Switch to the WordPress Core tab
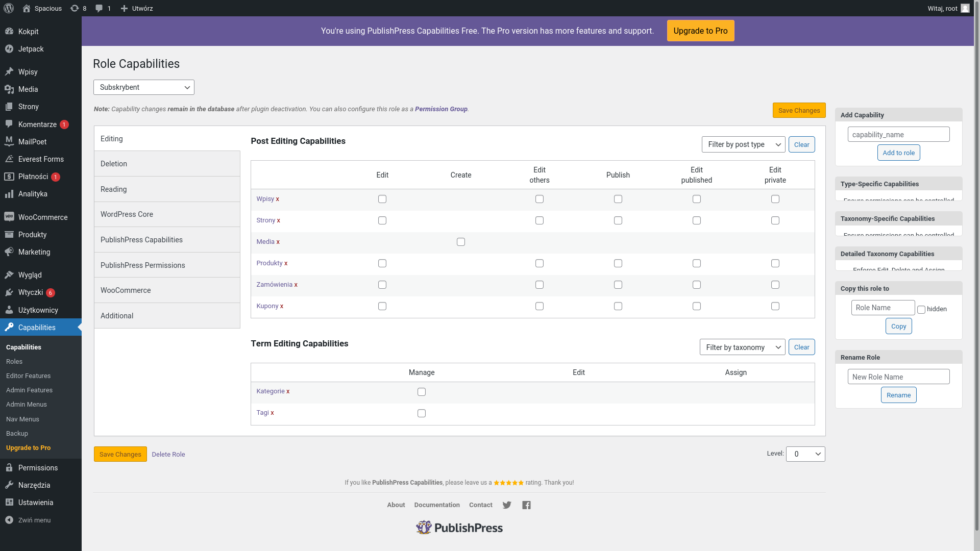This screenshot has height=551, width=980. [167, 214]
